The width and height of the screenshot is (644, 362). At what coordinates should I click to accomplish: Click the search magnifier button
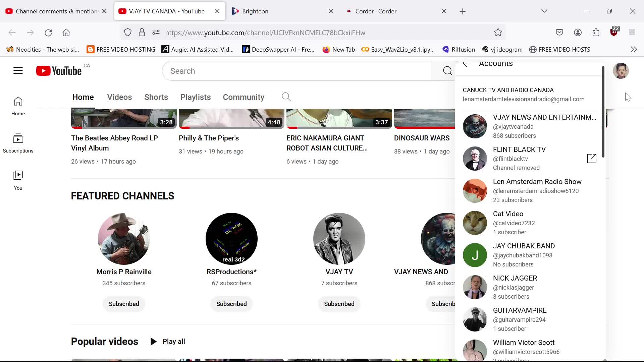coord(447,71)
